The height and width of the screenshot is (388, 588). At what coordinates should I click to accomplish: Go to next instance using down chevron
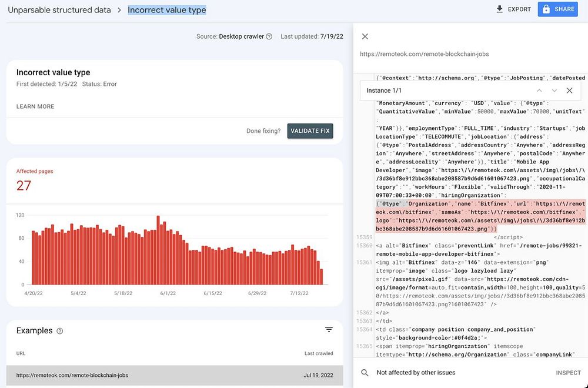pyautogui.click(x=554, y=91)
